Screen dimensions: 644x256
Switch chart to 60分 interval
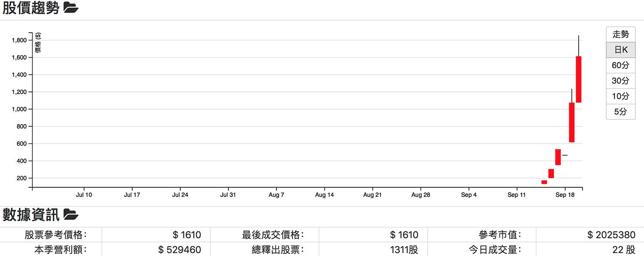click(x=620, y=65)
